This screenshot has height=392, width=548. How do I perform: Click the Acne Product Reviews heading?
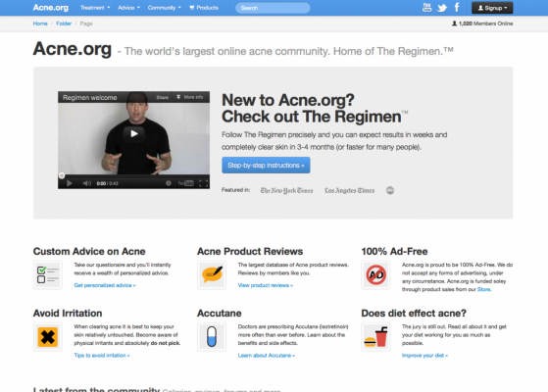click(x=250, y=251)
